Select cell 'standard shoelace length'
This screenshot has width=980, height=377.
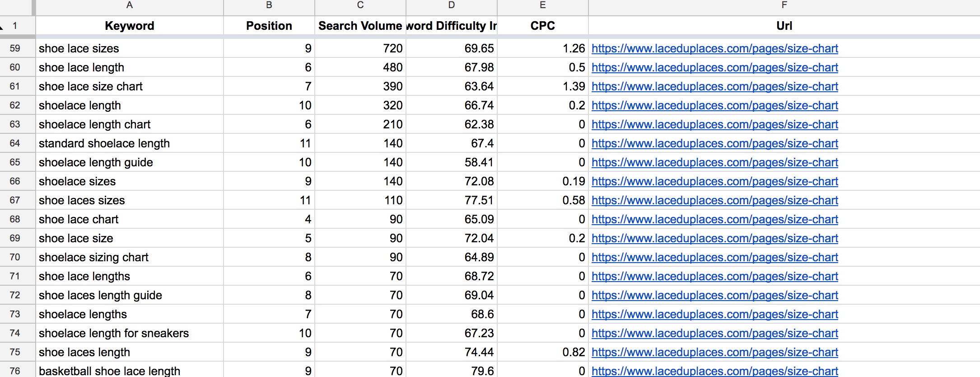click(x=130, y=143)
